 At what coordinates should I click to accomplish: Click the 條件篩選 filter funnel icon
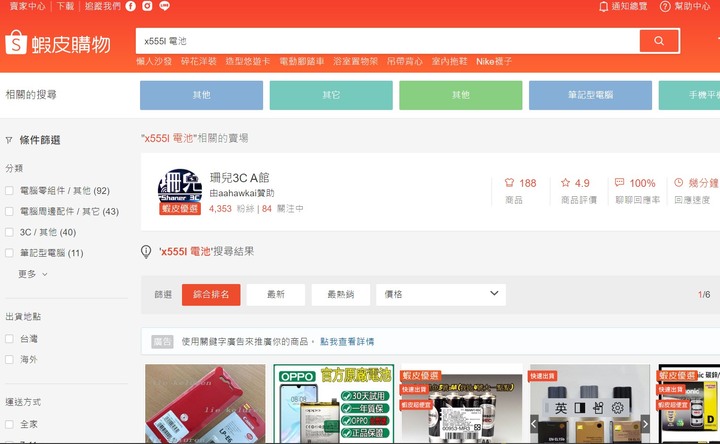9,140
